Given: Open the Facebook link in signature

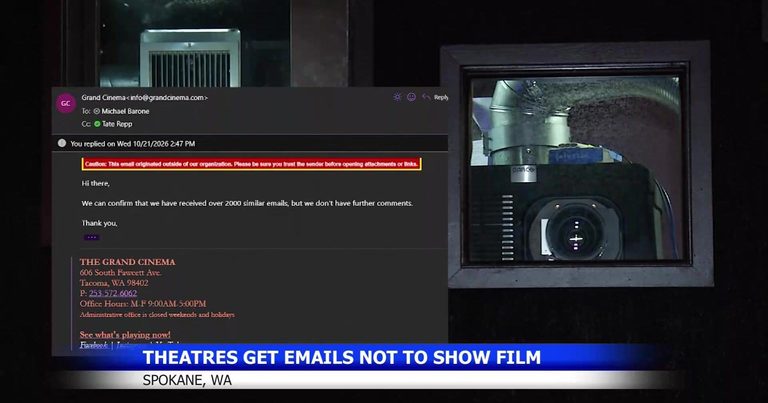Looking at the screenshot, I should tap(94, 345).
